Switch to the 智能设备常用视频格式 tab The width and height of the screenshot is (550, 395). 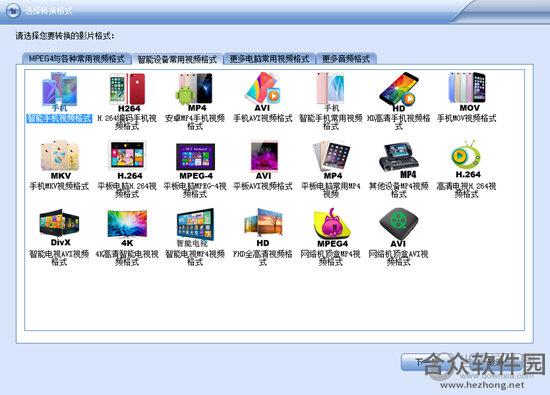177,59
